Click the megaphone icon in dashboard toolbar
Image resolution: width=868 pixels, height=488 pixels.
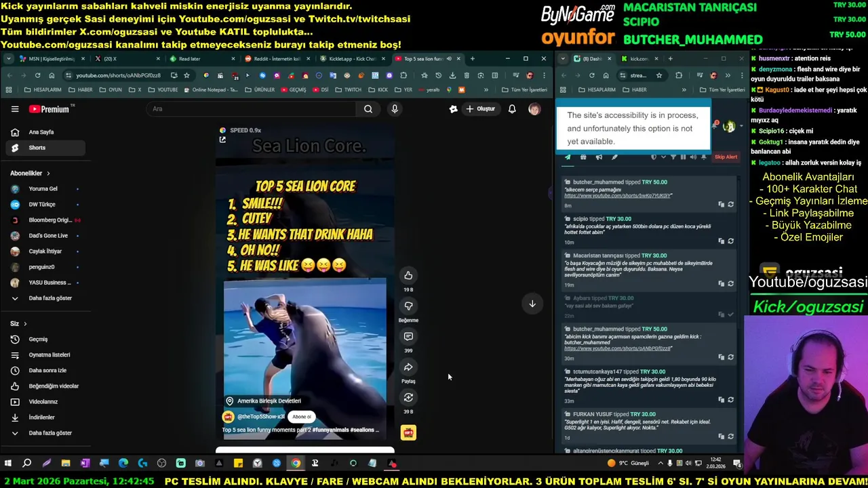[x=599, y=157]
